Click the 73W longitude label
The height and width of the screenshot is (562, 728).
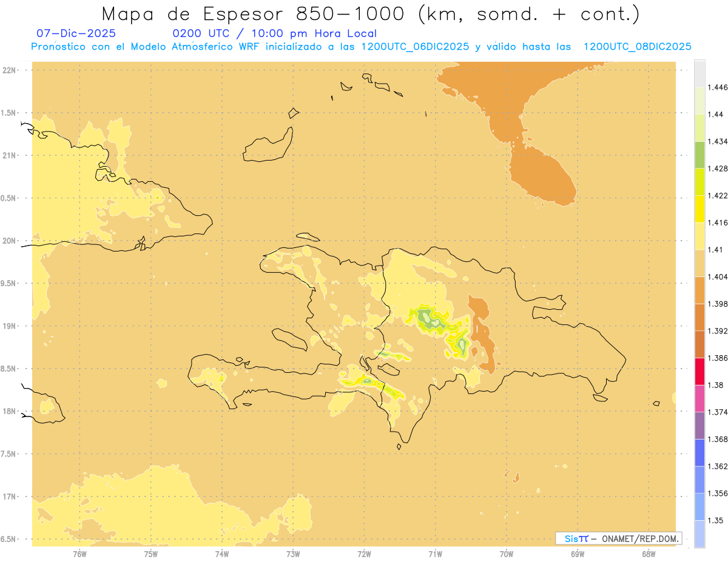click(x=293, y=554)
